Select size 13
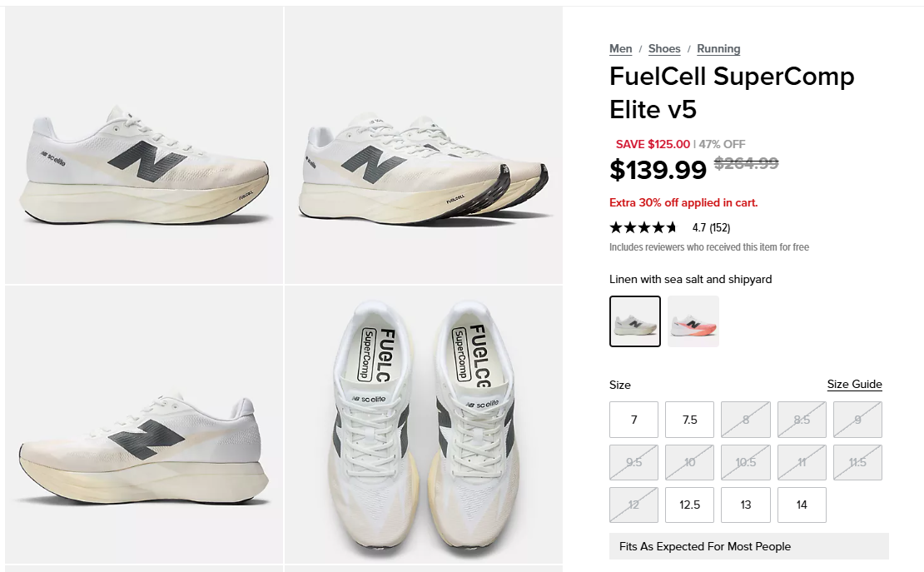Screen dimensions: 924x572 [x=746, y=505]
